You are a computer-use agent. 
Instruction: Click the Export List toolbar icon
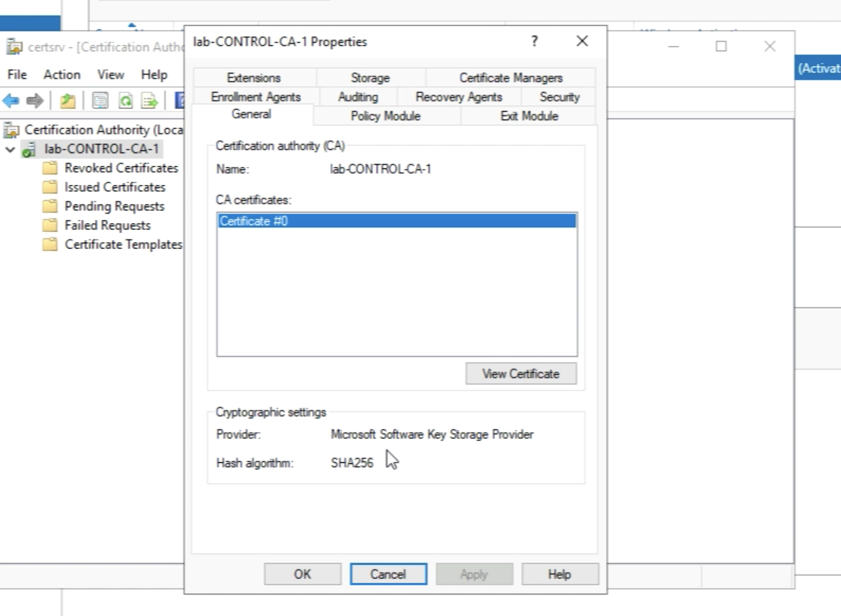[149, 101]
